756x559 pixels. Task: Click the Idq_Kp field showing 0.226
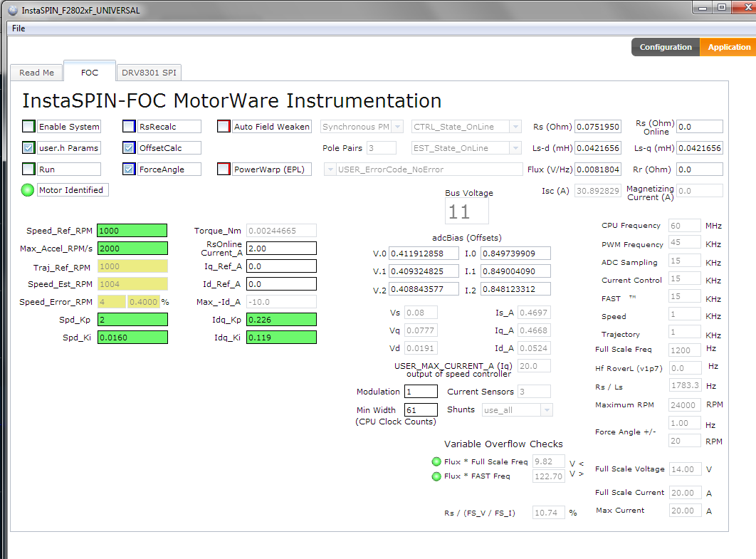[x=282, y=320]
